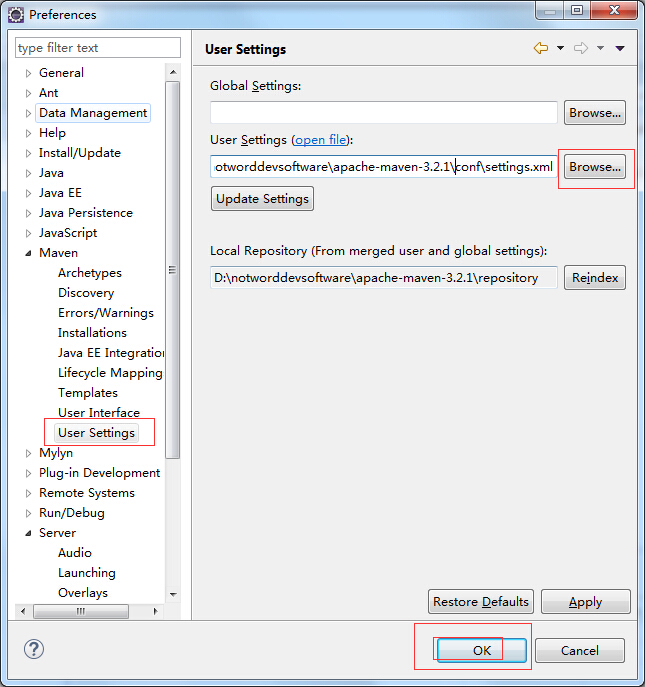Select Overlays under Server
The image size is (645, 687).
(x=83, y=593)
